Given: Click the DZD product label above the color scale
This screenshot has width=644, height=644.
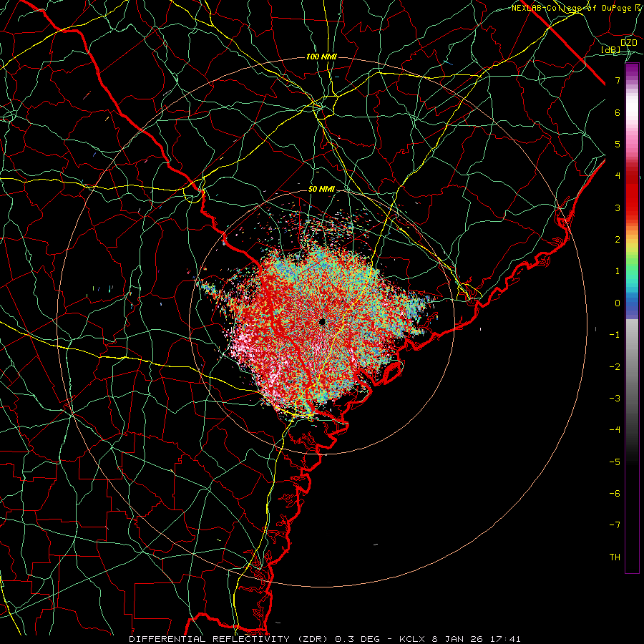Looking at the screenshot, I should click(628, 43).
